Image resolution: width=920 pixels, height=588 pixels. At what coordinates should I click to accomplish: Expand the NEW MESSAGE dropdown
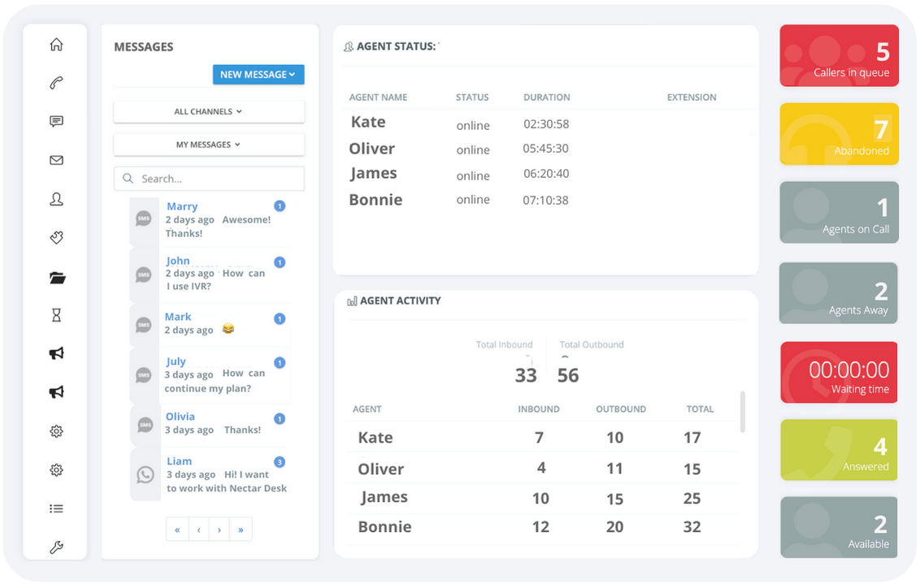click(258, 74)
